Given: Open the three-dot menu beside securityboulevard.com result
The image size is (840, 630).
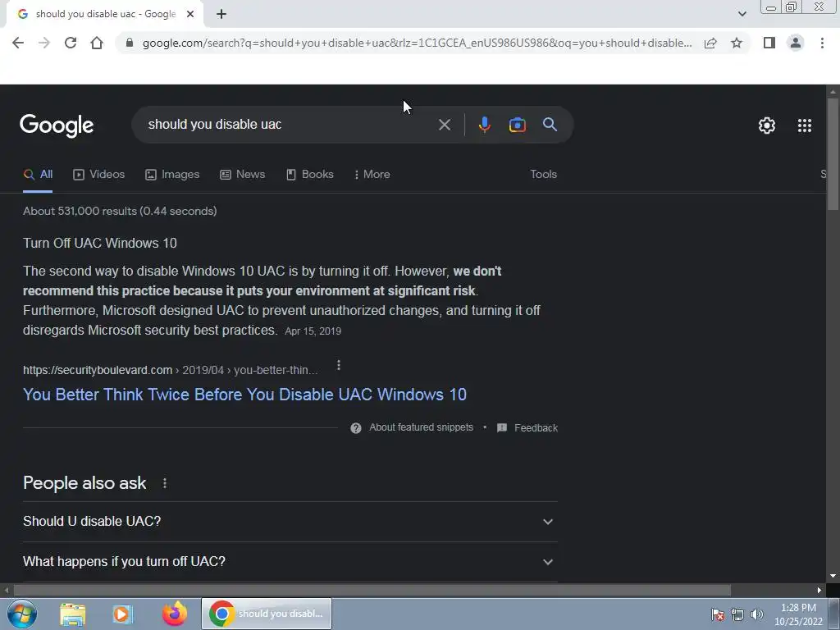Looking at the screenshot, I should 339,365.
